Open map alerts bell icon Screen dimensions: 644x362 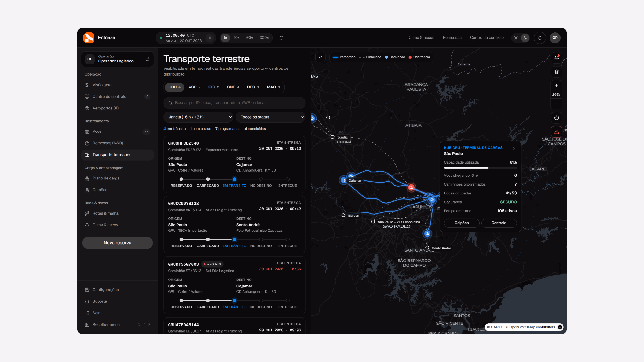(557, 58)
